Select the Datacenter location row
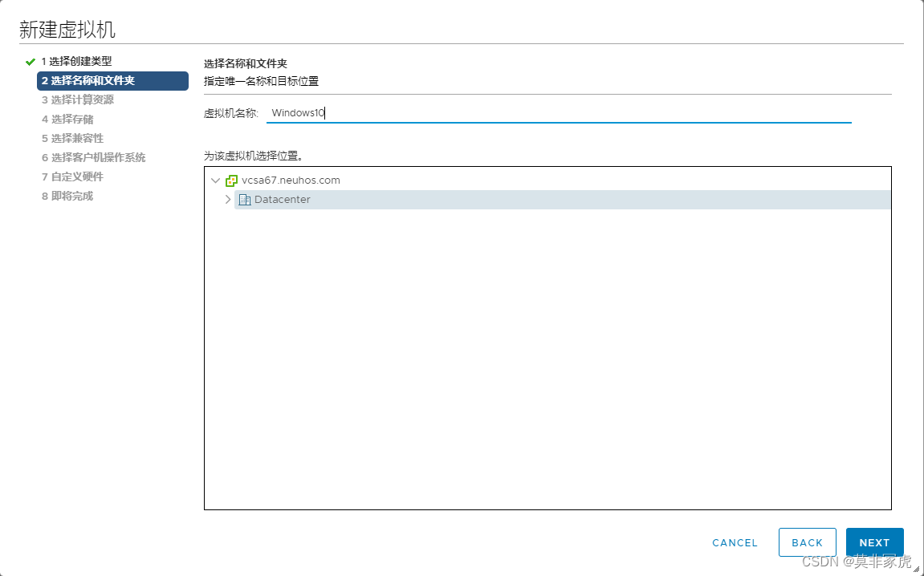 tap(562, 200)
